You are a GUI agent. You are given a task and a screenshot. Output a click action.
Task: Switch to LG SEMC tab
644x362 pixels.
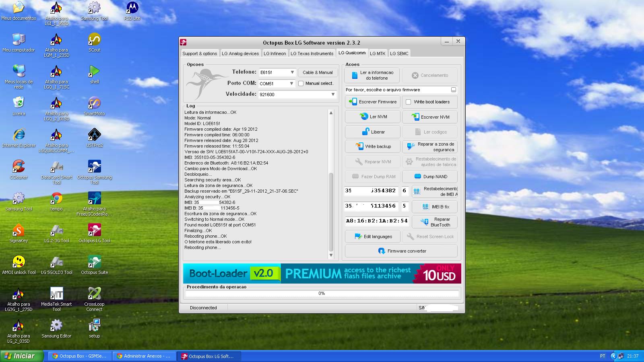[x=399, y=53]
